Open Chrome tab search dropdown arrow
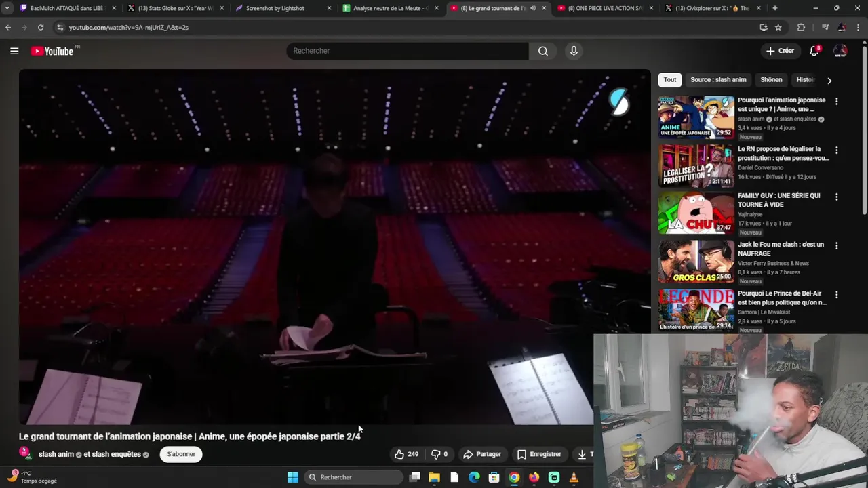The width and height of the screenshot is (868, 488). tap(7, 8)
